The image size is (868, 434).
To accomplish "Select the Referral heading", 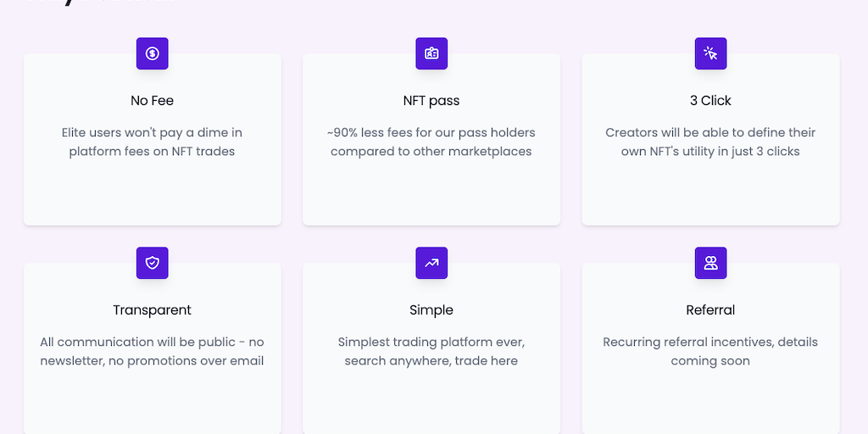I will pos(710,310).
